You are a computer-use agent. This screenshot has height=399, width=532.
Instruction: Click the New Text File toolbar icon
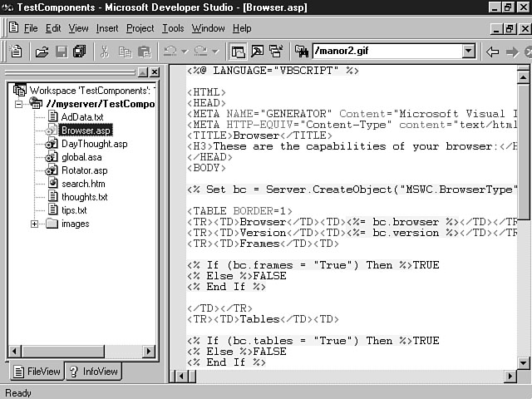click(17, 52)
